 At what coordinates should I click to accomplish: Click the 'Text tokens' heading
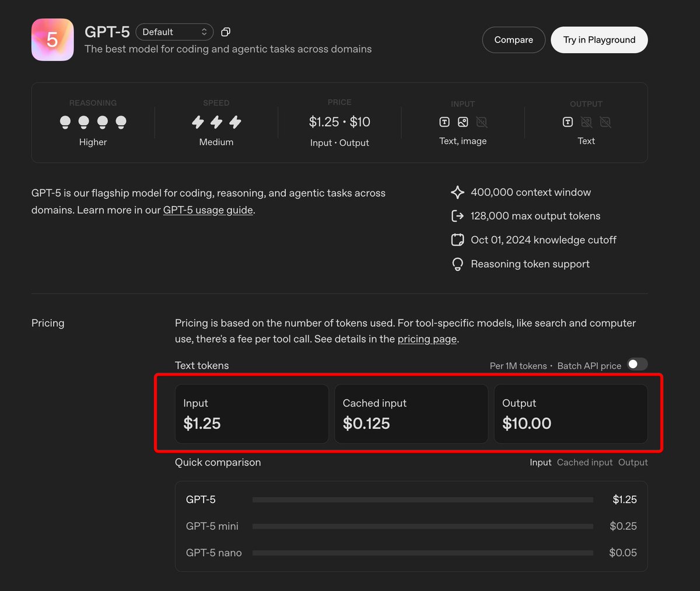pyautogui.click(x=202, y=366)
